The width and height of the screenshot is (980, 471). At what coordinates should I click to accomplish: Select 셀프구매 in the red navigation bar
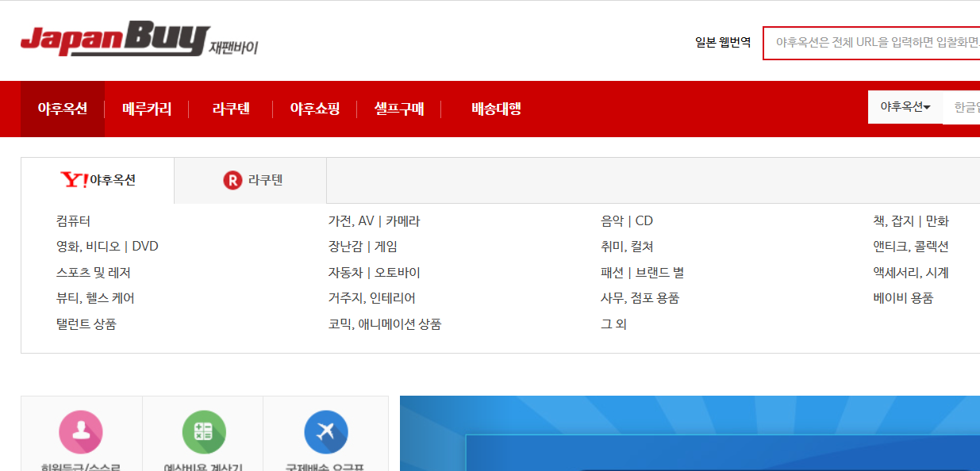pos(399,109)
